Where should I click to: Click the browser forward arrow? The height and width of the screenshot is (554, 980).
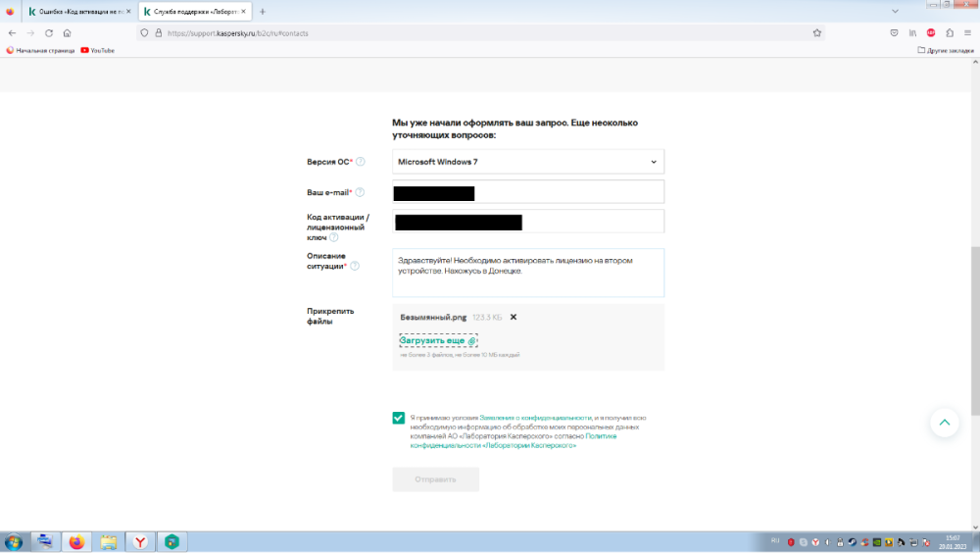pyautogui.click(x=30, y=33)
